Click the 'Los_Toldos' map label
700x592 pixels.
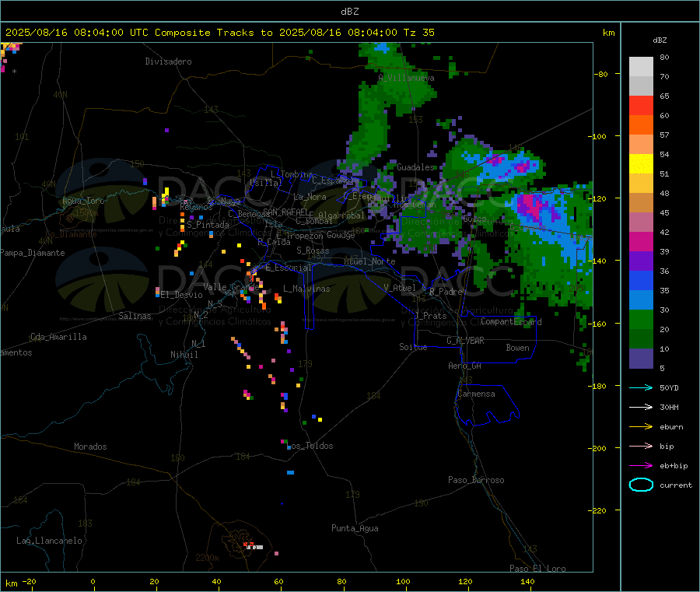pos(310,446)
